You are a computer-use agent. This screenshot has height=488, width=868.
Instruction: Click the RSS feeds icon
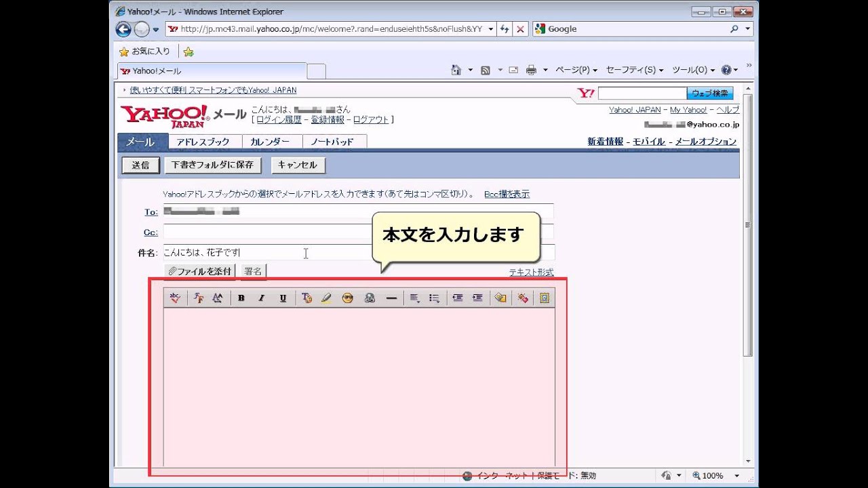tap(486, 70)
